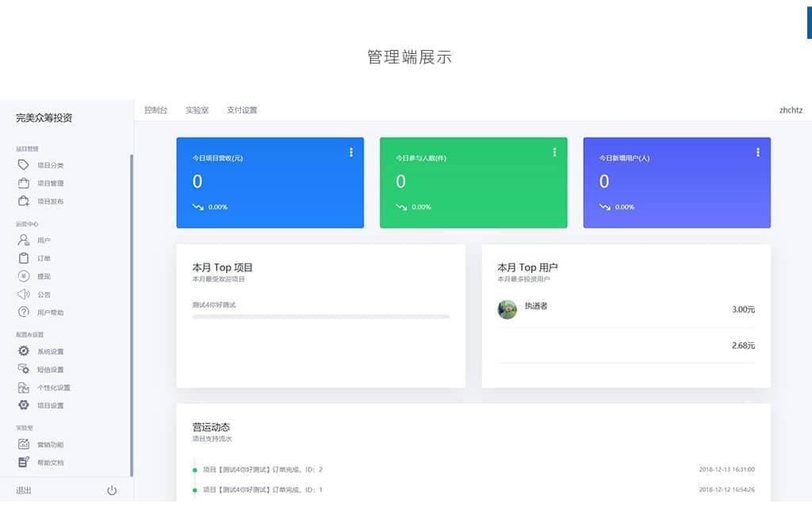This screenshot has height=519, width=812.
Task: Click the 本月 Top 用户 heading
Action: tap(527, 267)
